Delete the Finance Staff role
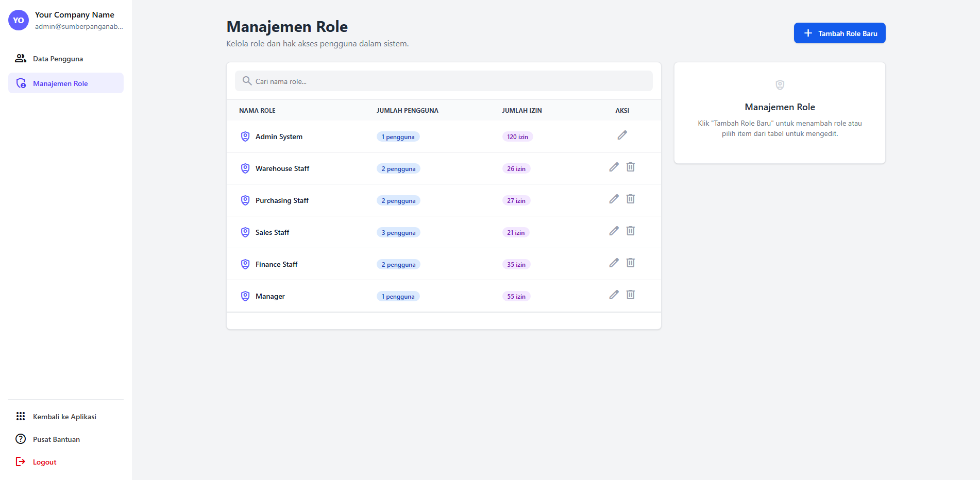Image resolution: width=980 pixels, height=480 pixels. pyautogui.click(x=630, y=263)
